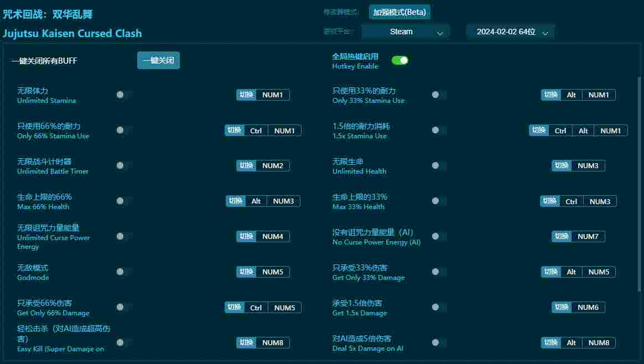Click the NUM5 key box for Godmode
Image resolution: width=644 pixels, height=364 pixels.
point(273,272)
